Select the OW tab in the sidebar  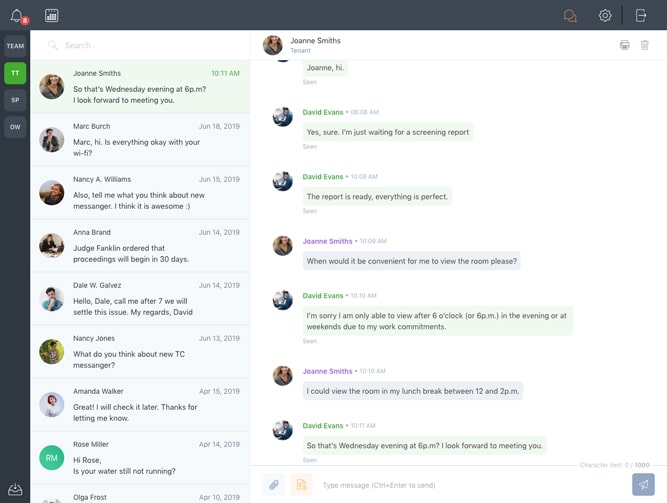15,127
